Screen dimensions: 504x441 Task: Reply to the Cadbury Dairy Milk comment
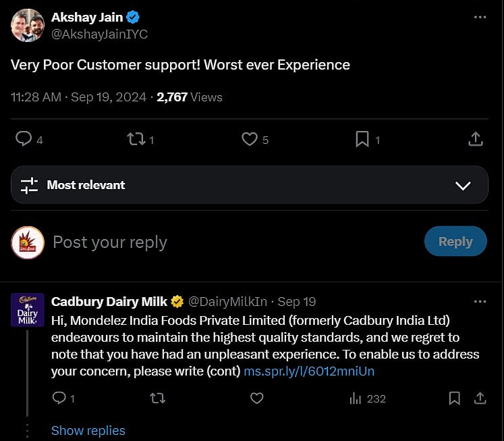(x=59, y=398)
